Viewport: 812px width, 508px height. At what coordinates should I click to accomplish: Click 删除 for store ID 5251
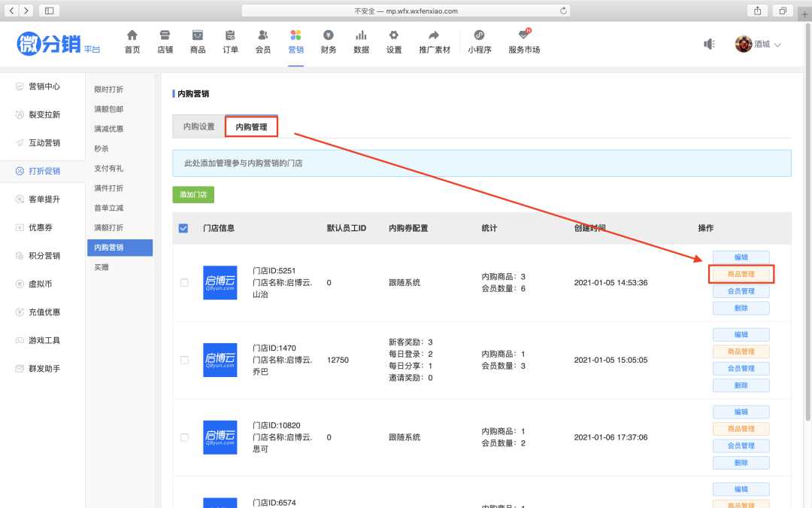(741, 308)
